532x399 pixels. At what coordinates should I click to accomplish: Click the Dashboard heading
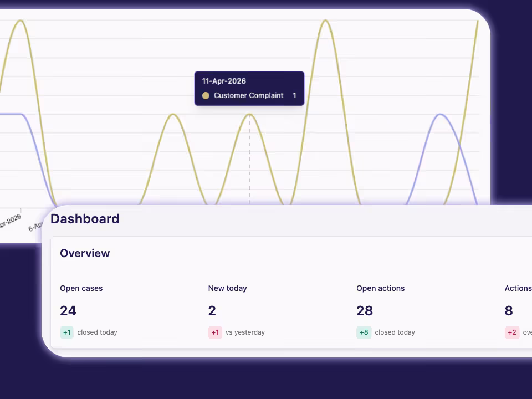pyautogui.click(x=85, y=219)
